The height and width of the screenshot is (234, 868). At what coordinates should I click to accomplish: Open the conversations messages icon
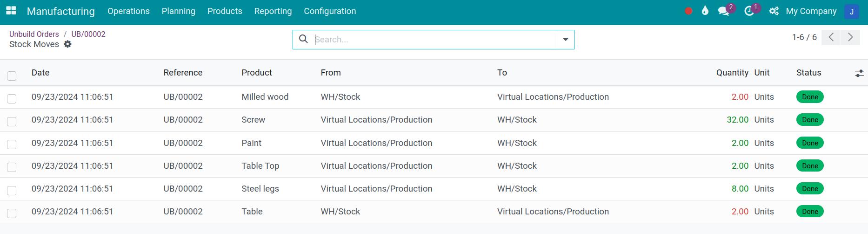[x=724, y=11]
